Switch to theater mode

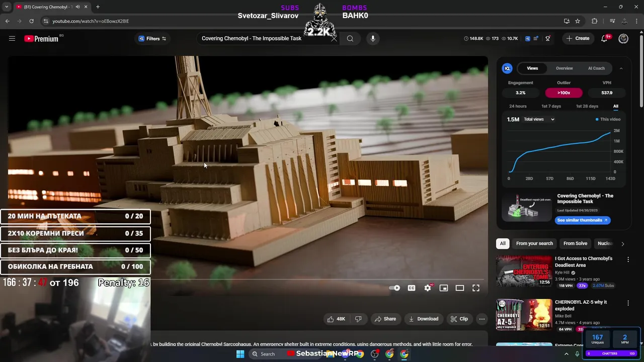pyautogui.click(x=460, y=288)
